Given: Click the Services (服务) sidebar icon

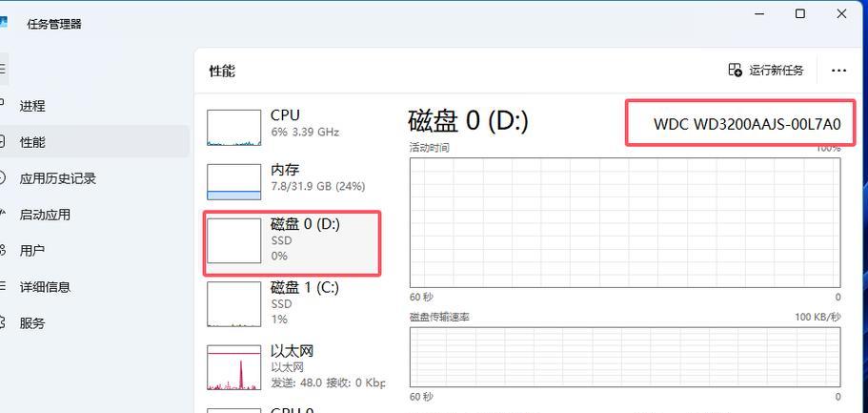Looking at the screenshot, I should click(2, 322).
